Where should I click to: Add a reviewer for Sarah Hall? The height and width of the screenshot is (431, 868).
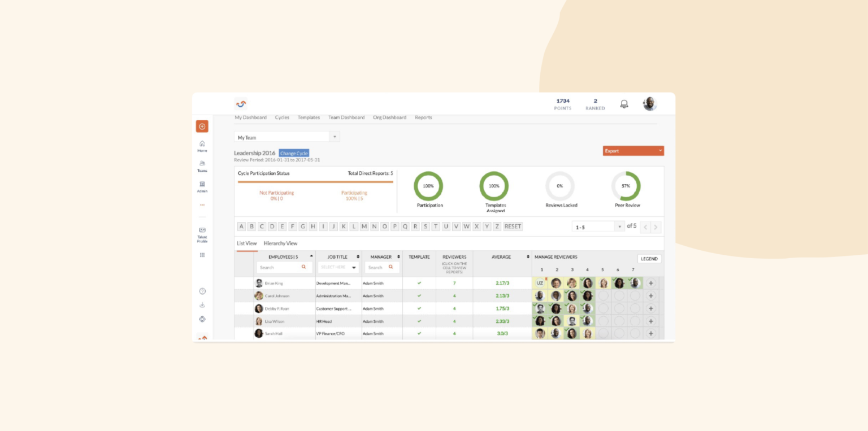click(x=650, y=333)
